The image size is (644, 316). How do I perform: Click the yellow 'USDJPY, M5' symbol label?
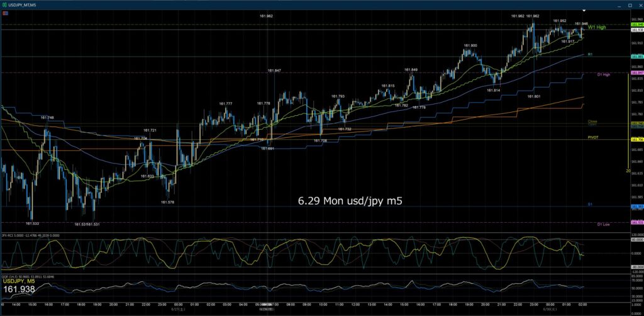click(19, 281)
